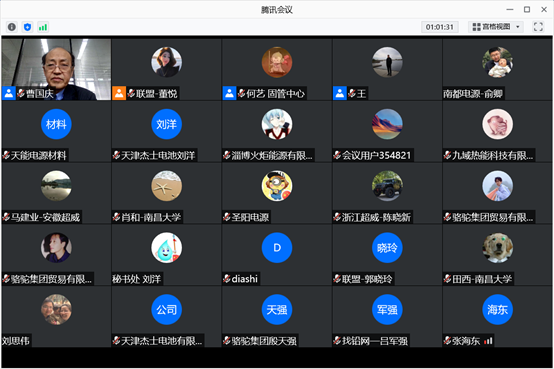Viewport: 554px width, 369px height.
Task: Click the blue 材料 avatar circle
Action: pos(56,124)
